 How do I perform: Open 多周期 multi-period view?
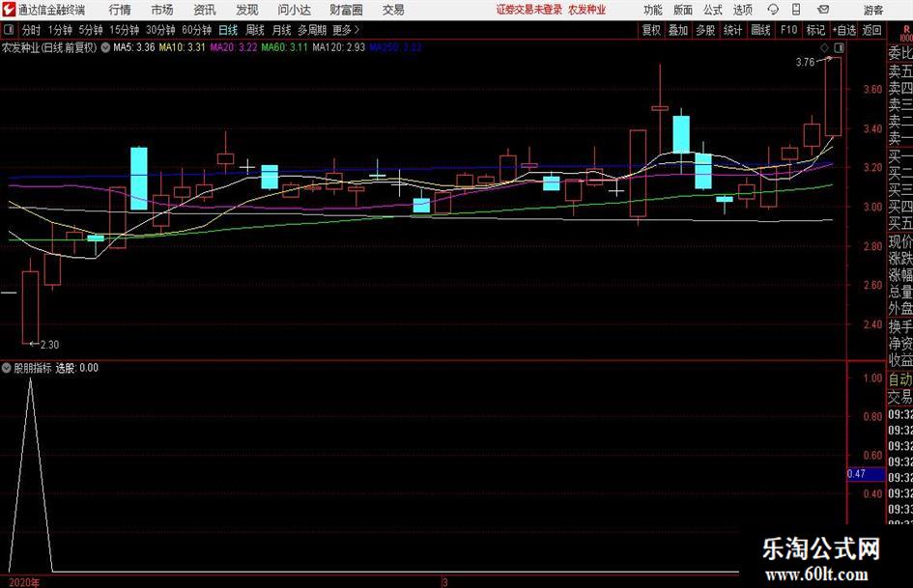click(x=312, y=30)
